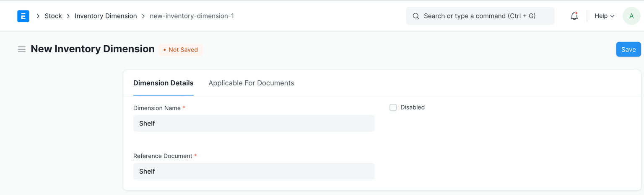Image resolution: width=644 pixels, height=195 pixels.
Task: Toggle the sidebar with the hamburger icon
Action: [x=22, y=49]
